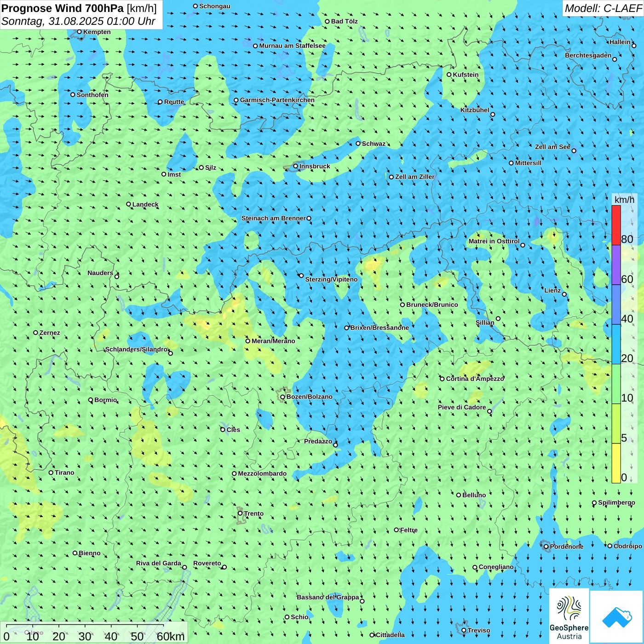This screenshot has width=644, height=644.
Task: Click the 'Schwaz' label
Action: 374,144
